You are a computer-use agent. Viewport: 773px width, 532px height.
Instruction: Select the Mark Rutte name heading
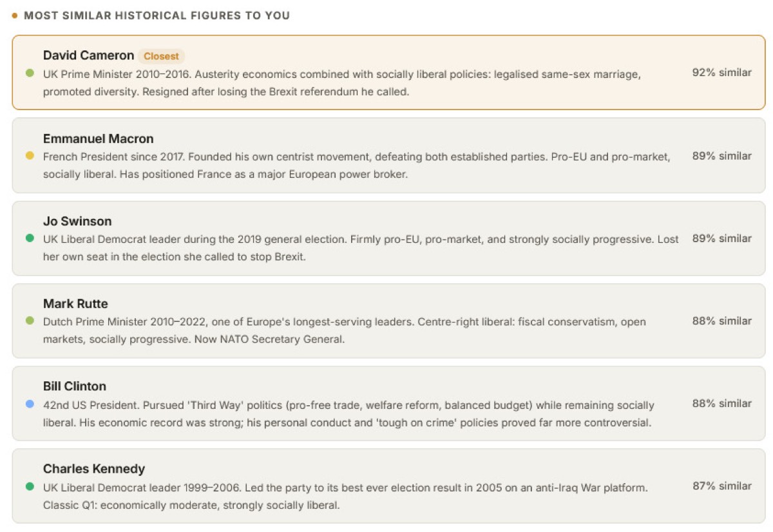tap(75, 303)
